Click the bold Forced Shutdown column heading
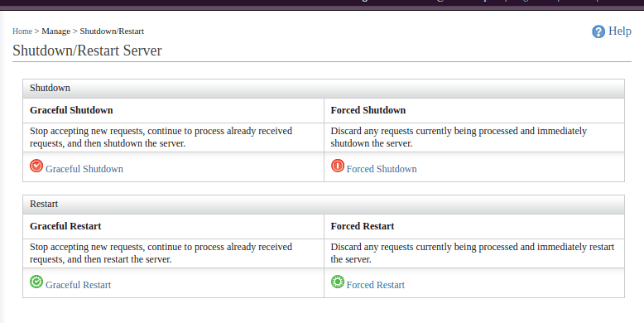Screen dimensions: 644x323 [x=368, y=110]
